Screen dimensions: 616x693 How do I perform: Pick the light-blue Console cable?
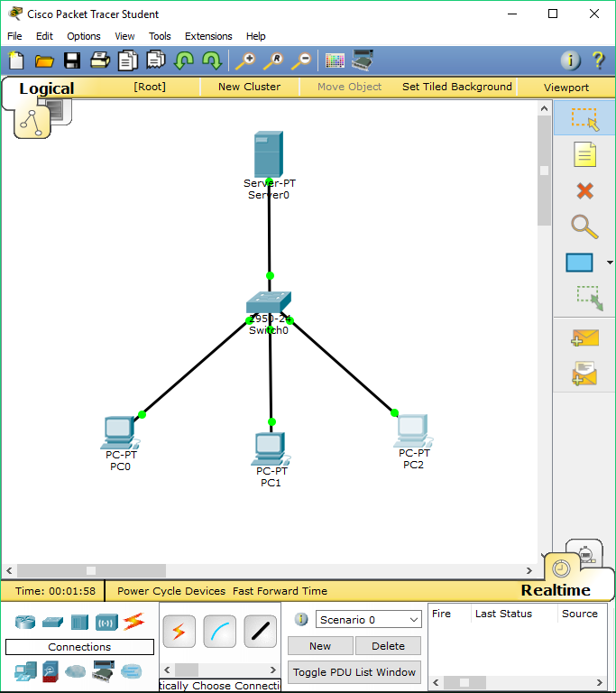point(220,631)
